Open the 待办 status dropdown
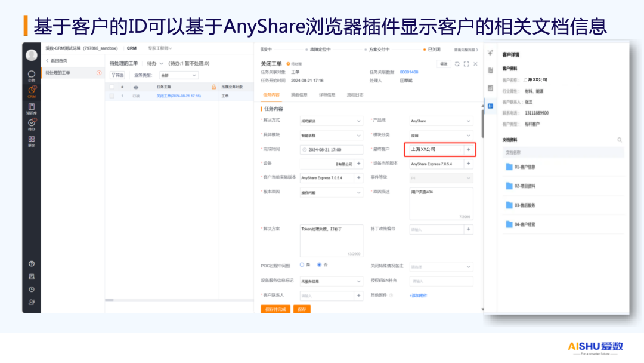 tap(155, 64)
